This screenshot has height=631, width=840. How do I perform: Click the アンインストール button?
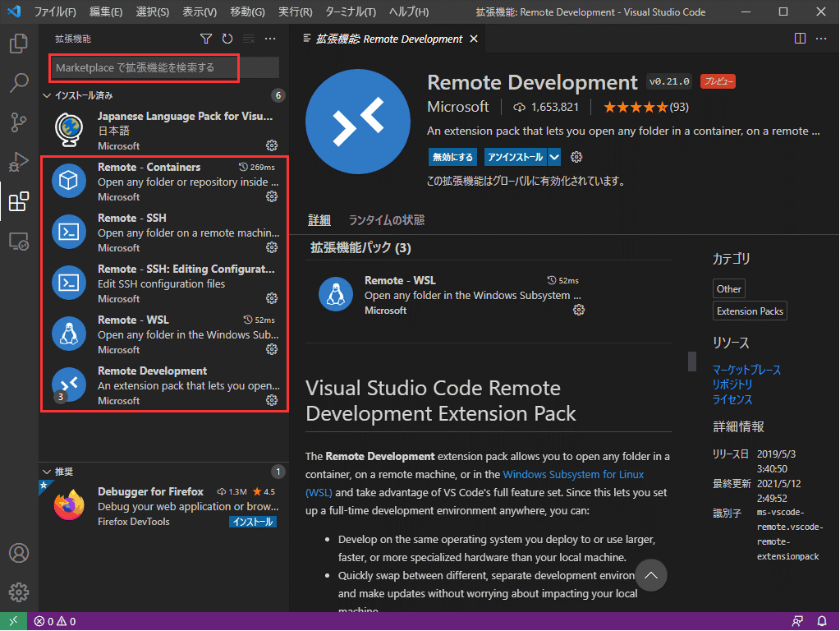click(516, 157)
